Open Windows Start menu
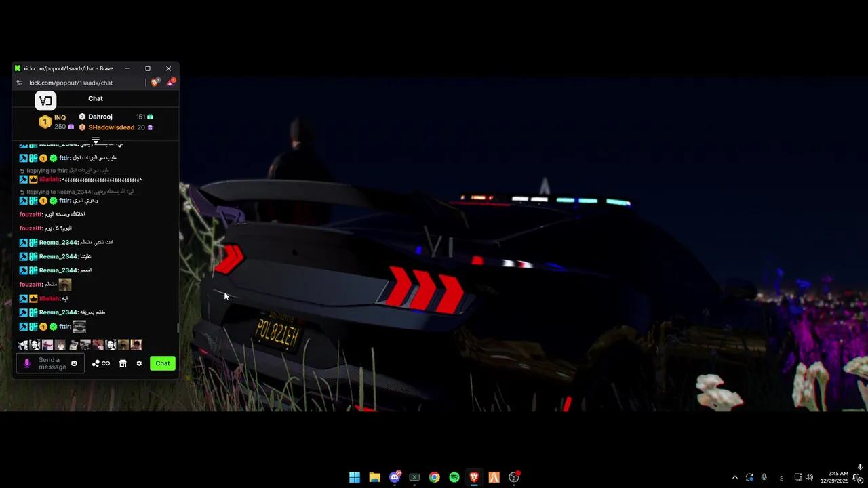Screen dimensions: 868x488 pyautogui.click(x=355, y=477)
